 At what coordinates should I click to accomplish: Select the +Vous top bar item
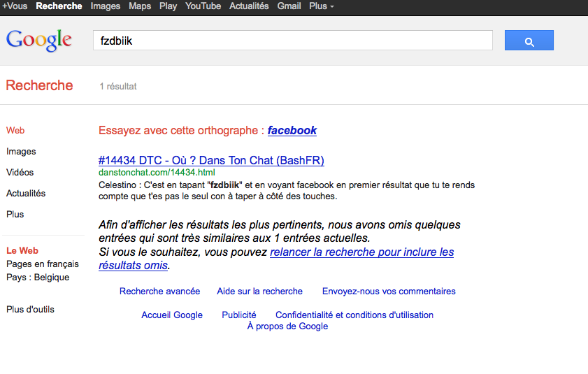coord(15,6)
